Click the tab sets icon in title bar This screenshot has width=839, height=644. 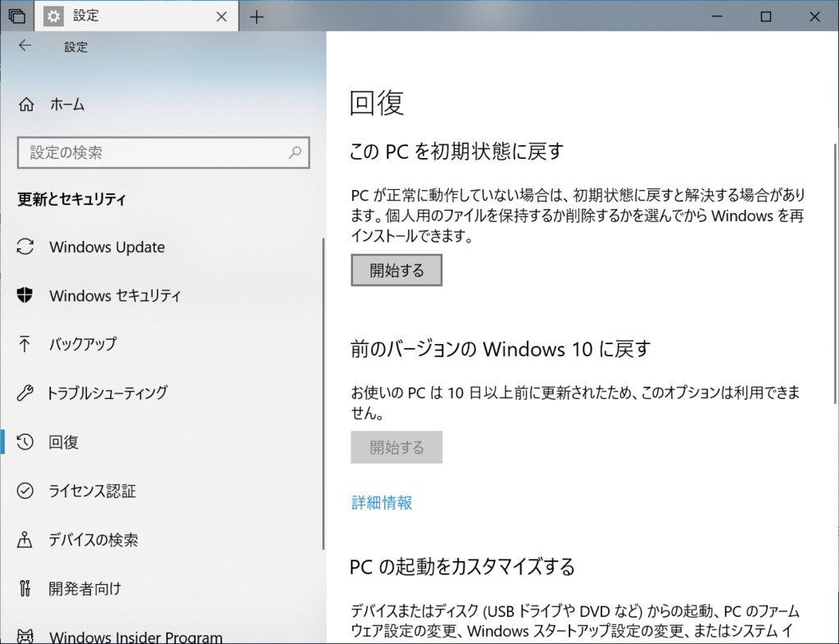pyautogui.click(x=16, y=16)
